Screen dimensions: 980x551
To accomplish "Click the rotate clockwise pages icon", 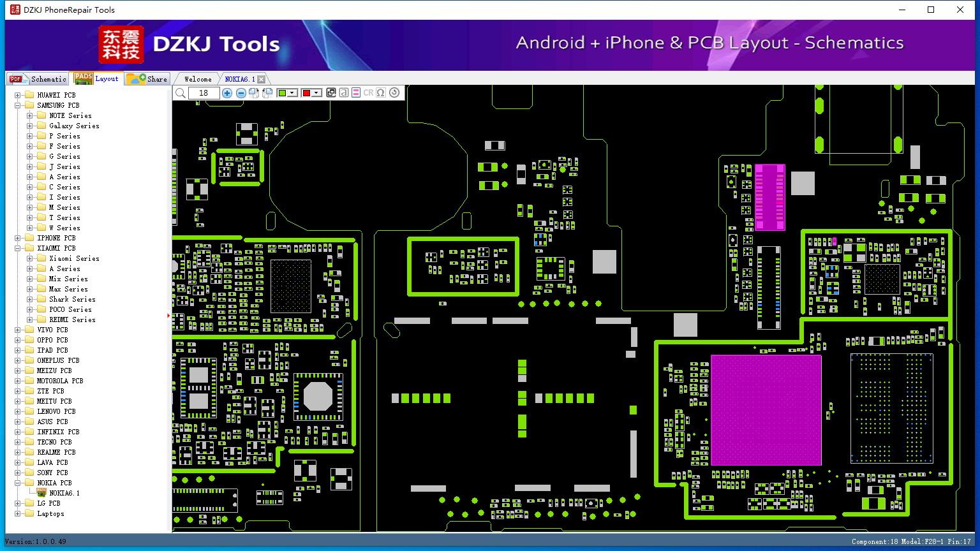I will pos(254,93).
